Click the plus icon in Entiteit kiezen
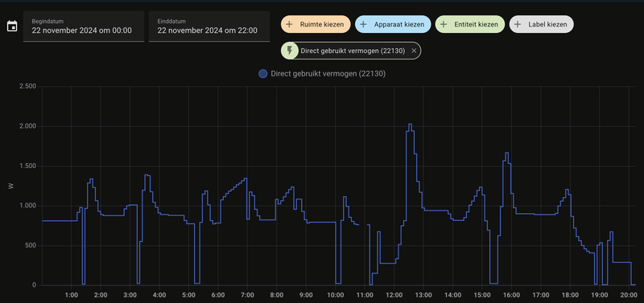Viewport: 644px width, 303px height. (444, 24)
